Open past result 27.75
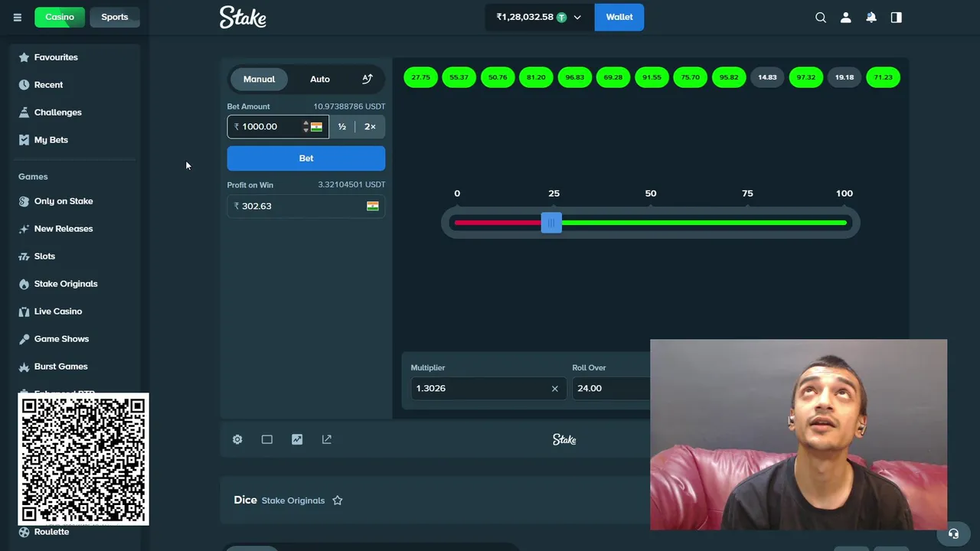The image size is (980, 551). pyautogui.click(x=420, y=77)
